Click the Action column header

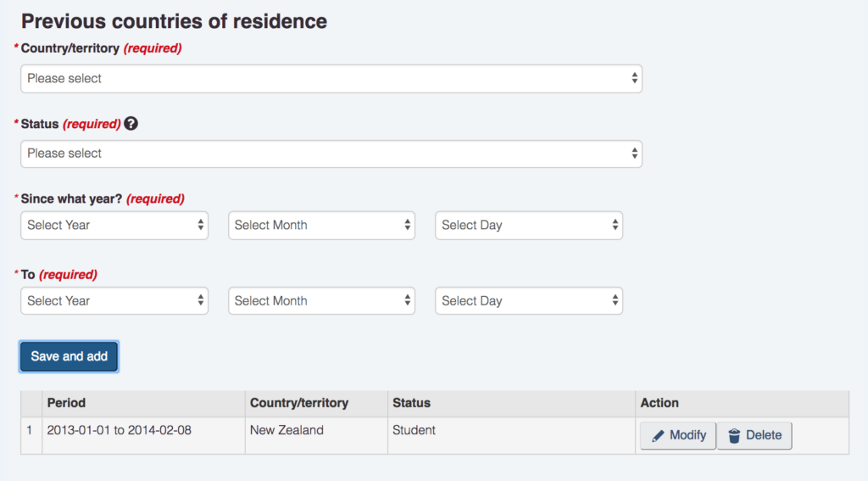pyautogui.click(x=659, y=403)
